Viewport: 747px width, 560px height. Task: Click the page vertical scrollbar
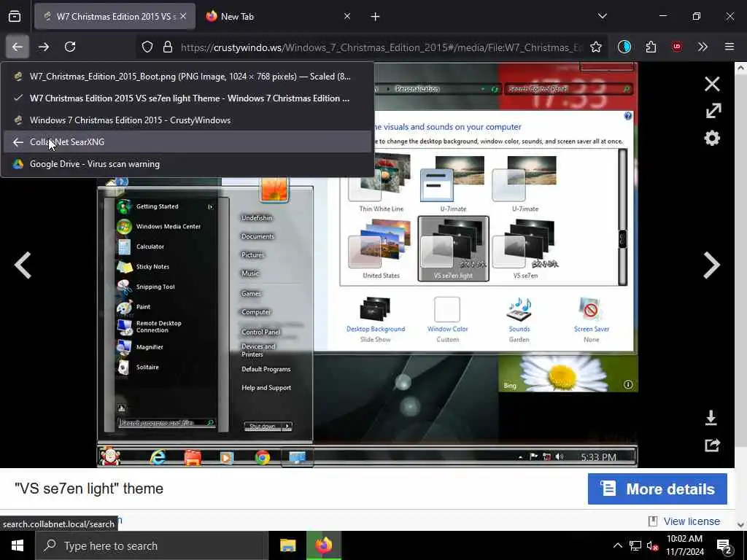pyautogui.click(x=741, y=295)
